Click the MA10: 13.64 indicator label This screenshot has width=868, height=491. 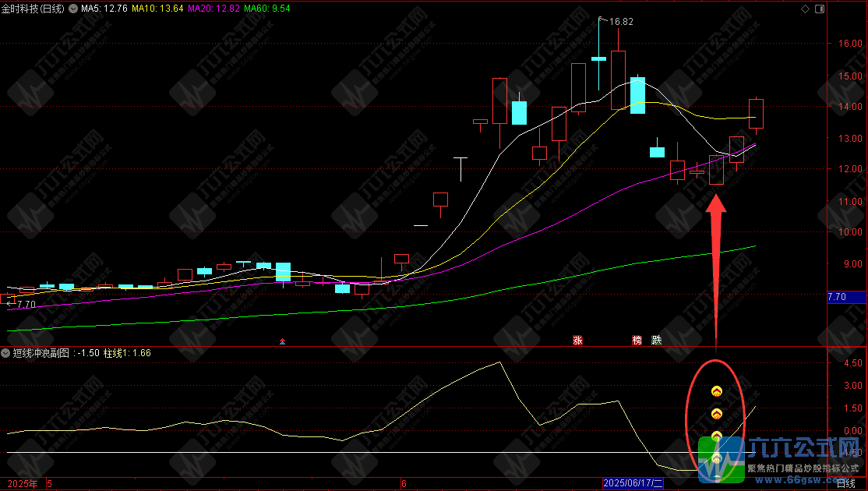tap(158, 9)
